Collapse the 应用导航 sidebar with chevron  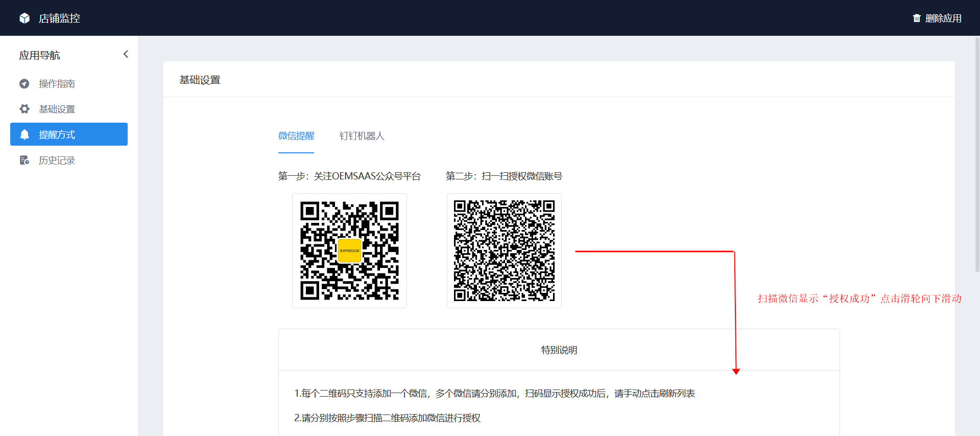(126, 54)
